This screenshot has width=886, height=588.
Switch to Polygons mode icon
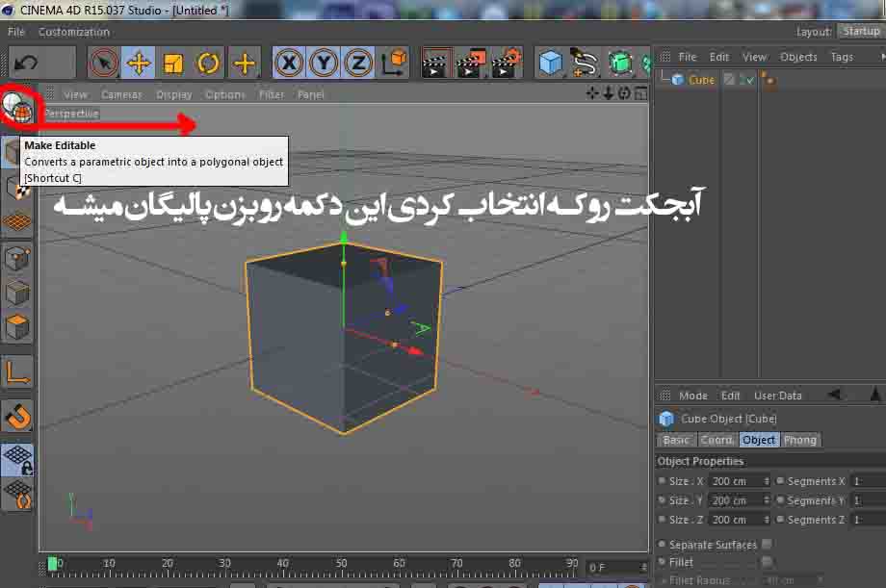pos(17,327)
